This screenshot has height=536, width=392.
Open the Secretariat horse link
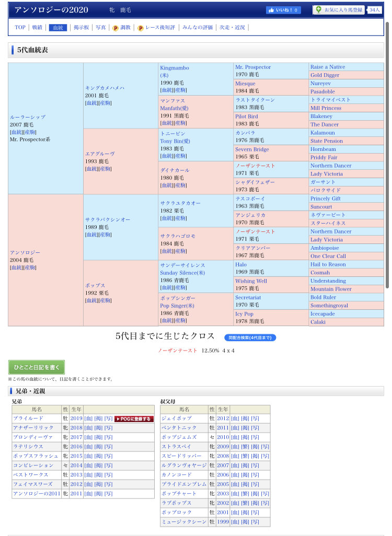point(248,297)
